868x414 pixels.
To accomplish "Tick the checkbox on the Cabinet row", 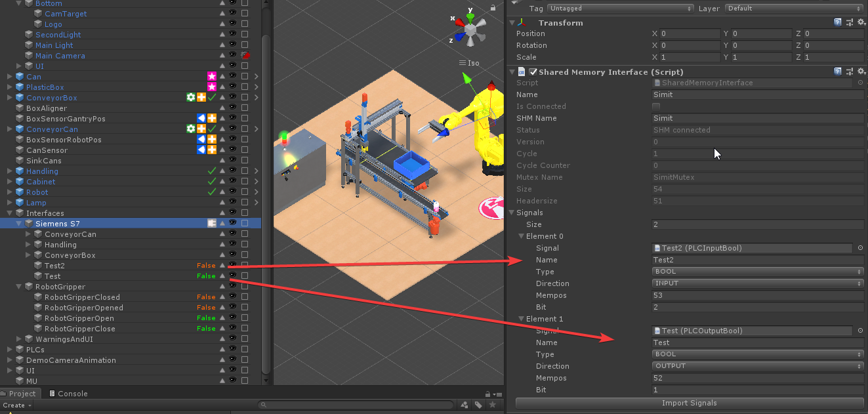I will [x=245, y=182].
